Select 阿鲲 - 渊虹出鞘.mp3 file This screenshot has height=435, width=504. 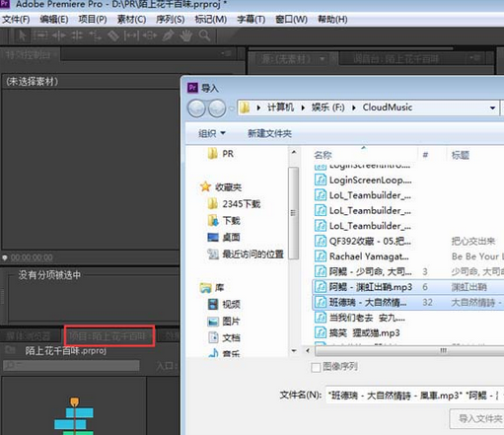pos(407,287)
